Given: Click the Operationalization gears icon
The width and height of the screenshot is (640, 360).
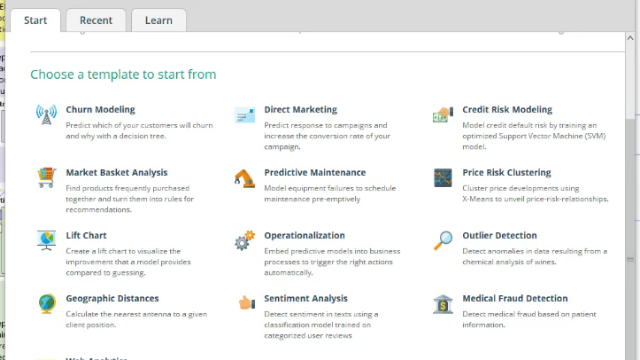Looking at the screenshot, I should pos(244,240).
